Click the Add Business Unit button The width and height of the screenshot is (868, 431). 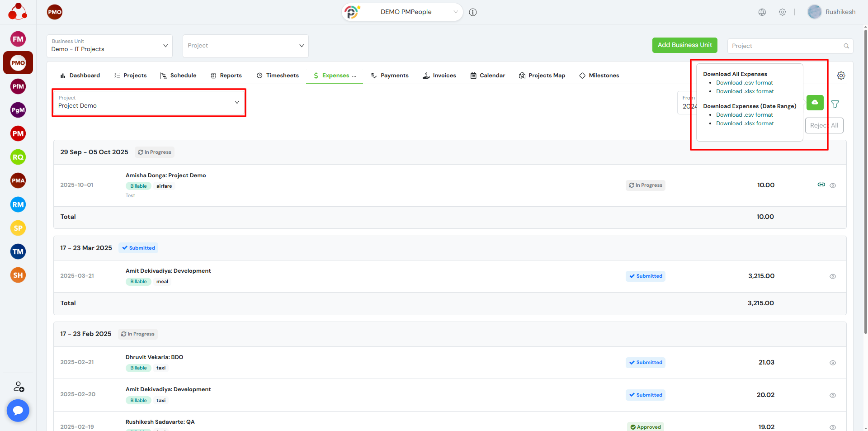coord(684,45)
